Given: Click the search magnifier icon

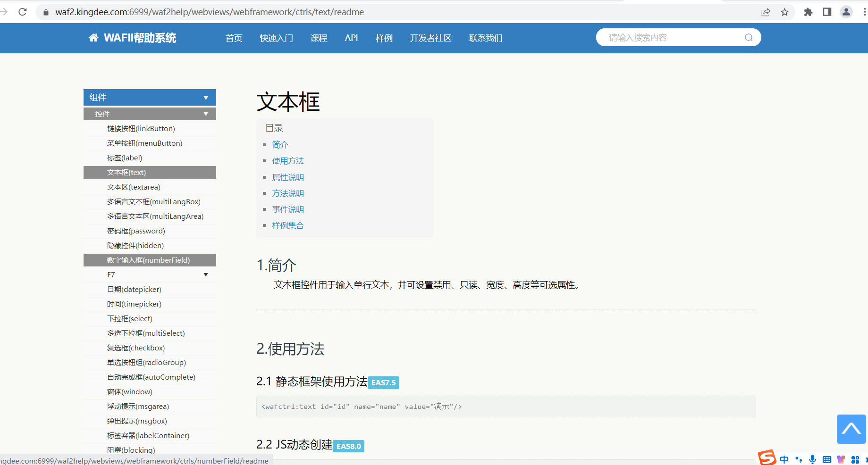Looking at the screenshot, I should click(749, 38).
